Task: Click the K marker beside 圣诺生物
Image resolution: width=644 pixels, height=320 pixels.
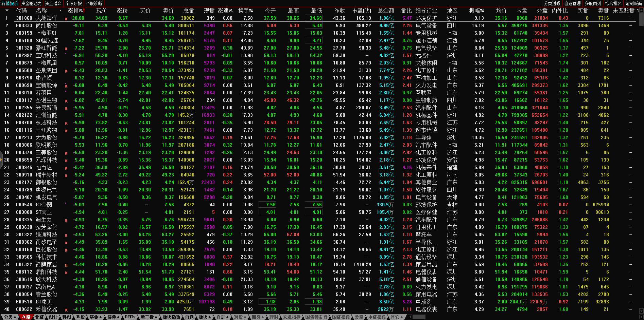Action: coord(66,101)
